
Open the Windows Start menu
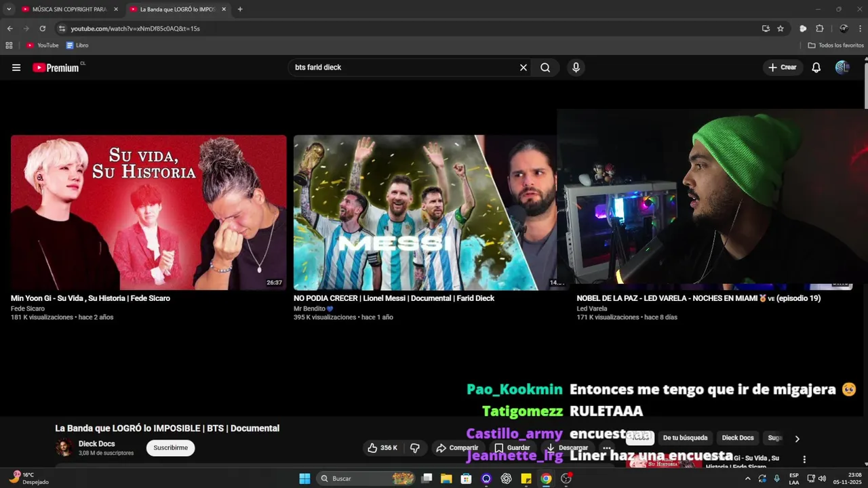pos(305,479)
